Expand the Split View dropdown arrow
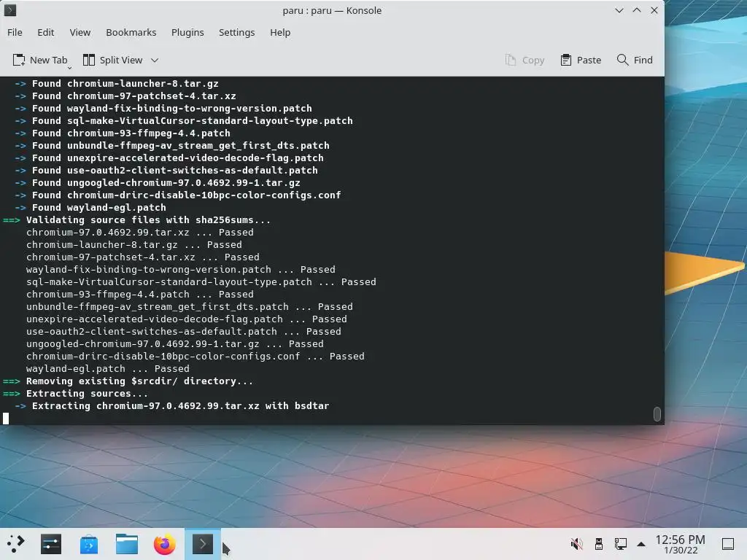Viewport: 747px width, 560px height. (155, 60)
